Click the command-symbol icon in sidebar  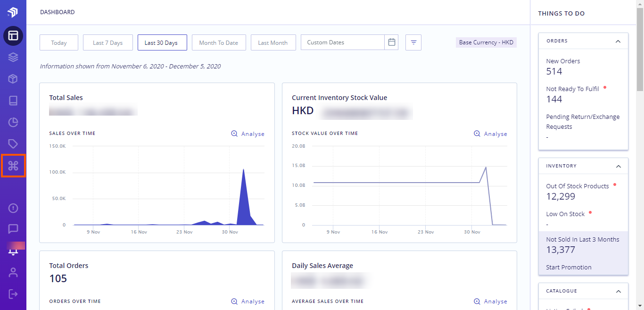point(13,166)
